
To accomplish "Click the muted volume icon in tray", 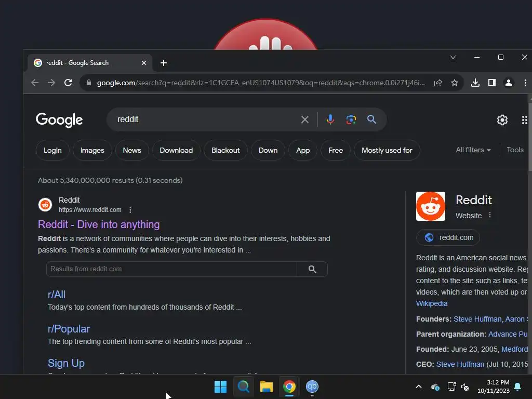I will point(465,387).
